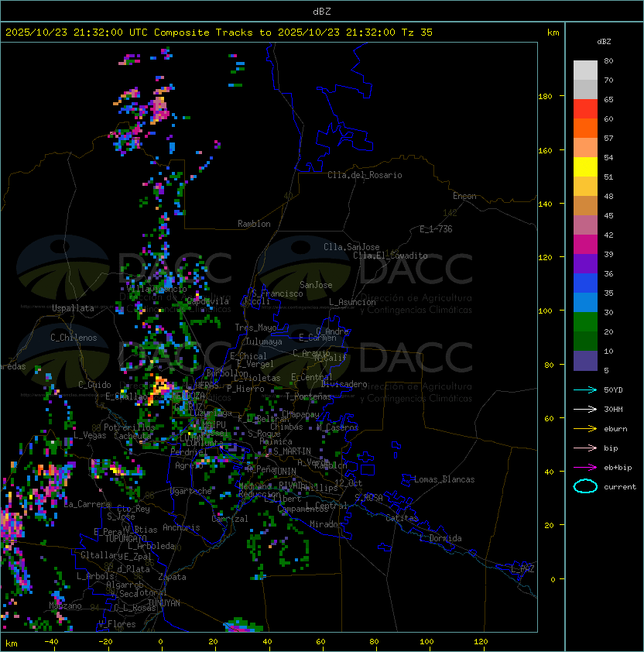Click the 'TUPUNGATO' map label

tap(125, 539)
